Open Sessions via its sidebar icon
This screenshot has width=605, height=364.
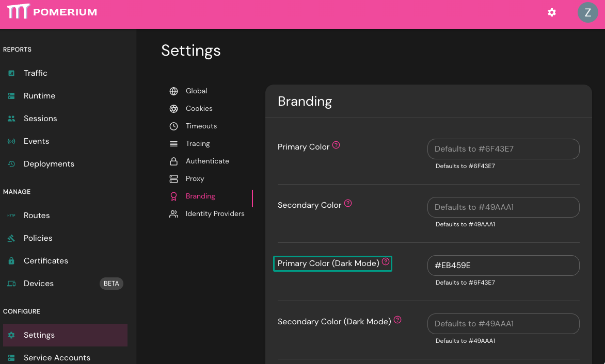pyautogui.click(x=11, y=118)
